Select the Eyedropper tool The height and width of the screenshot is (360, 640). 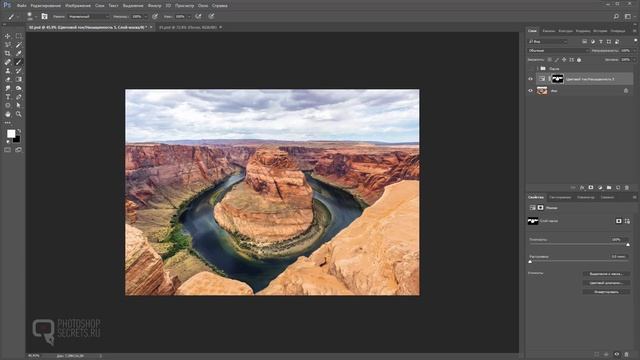tap(18, 53)
